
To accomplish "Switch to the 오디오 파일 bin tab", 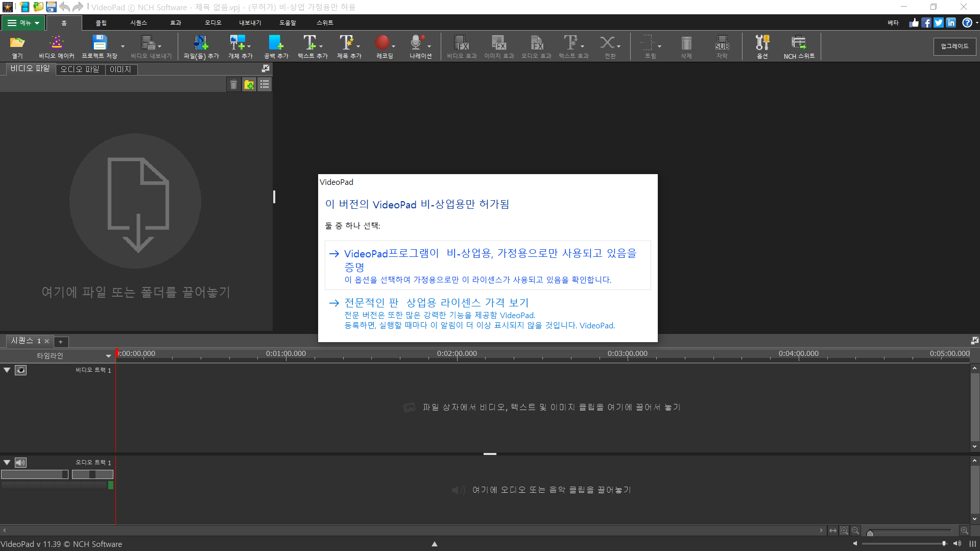I will click(80, 69).
